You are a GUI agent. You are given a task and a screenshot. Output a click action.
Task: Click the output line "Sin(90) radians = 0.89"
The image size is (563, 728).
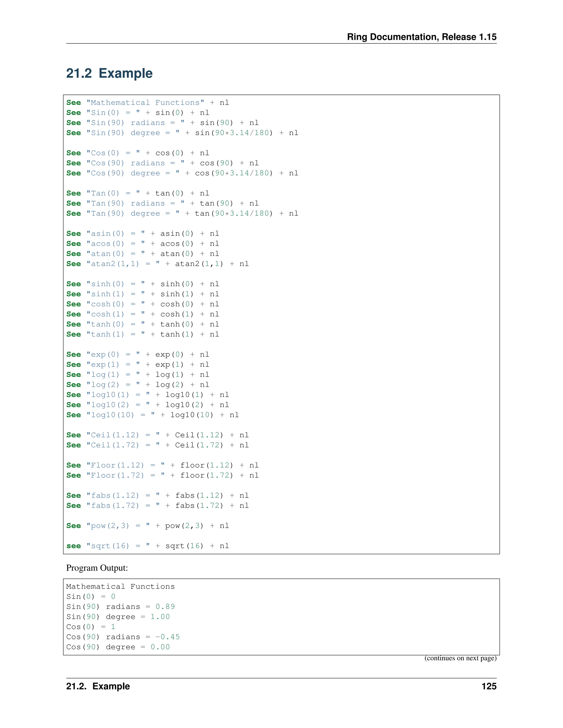[x=120, y=606]
